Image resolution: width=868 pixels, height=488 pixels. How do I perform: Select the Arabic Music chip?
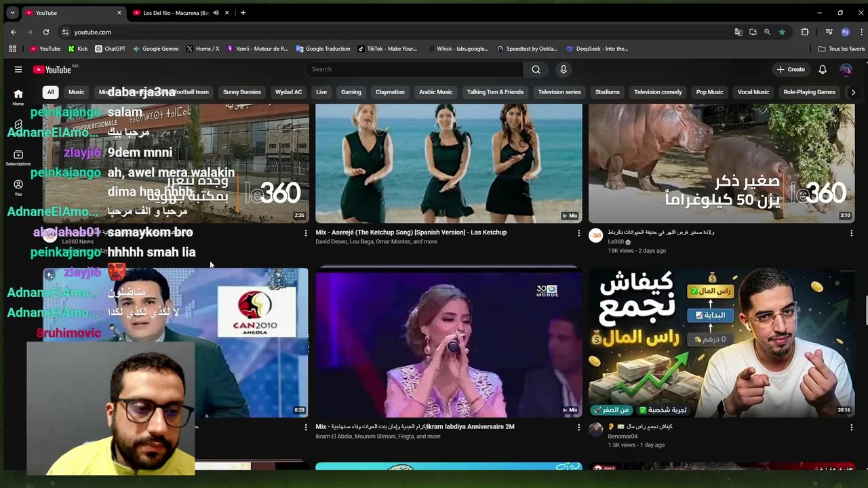[435, 92]
